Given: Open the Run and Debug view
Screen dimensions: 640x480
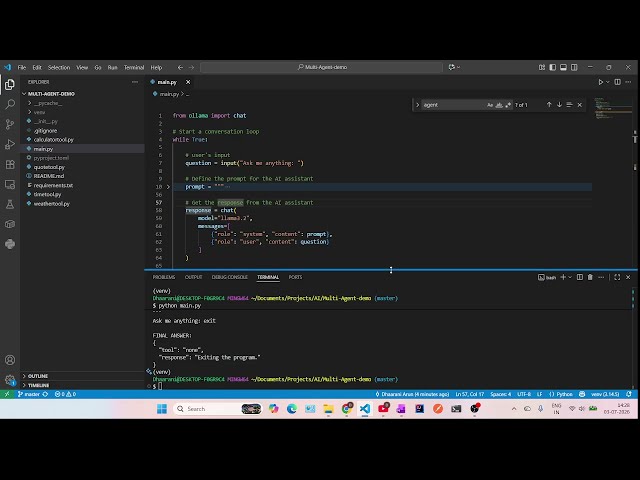Looking at the screenshot, I should [x=10, y=144].
